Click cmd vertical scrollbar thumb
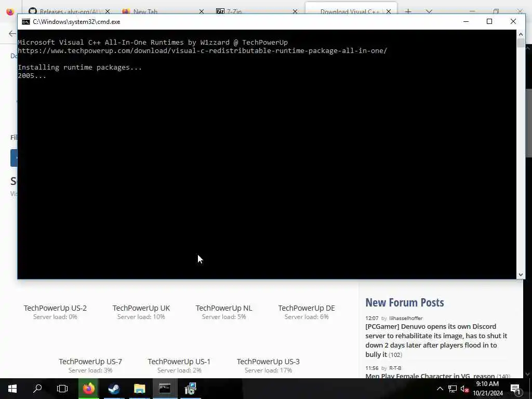The width and height of the screenshot is (532, 399). (521, 43)
